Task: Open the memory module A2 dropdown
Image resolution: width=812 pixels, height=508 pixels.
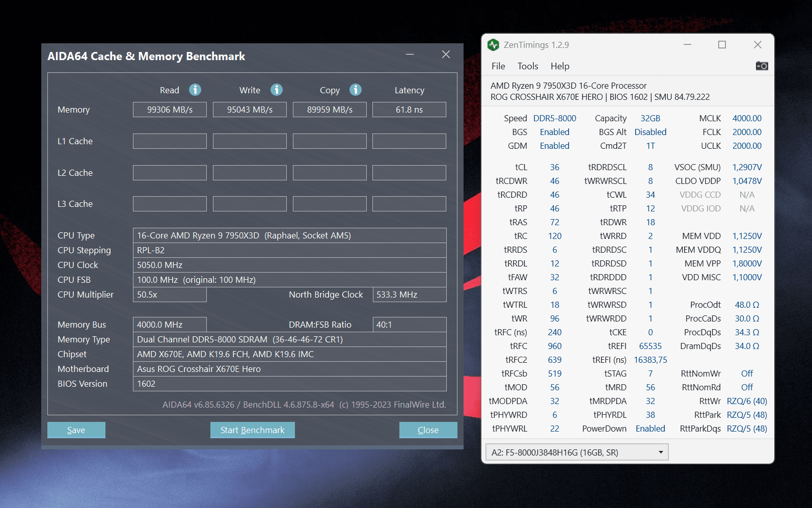Action: pos(577,452)
